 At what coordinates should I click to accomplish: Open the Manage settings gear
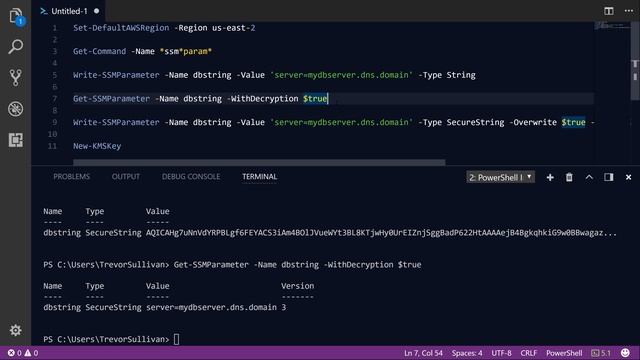point(16,330)
